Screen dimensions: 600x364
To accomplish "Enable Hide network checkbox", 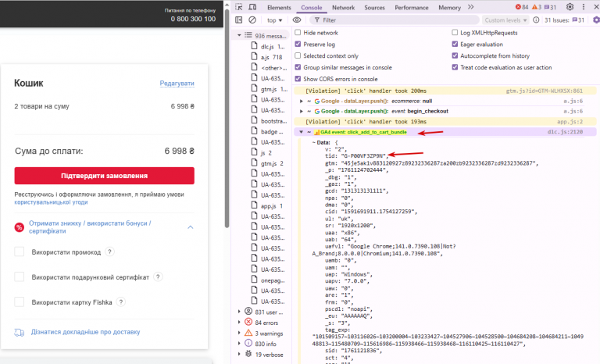I will point(298,33).
